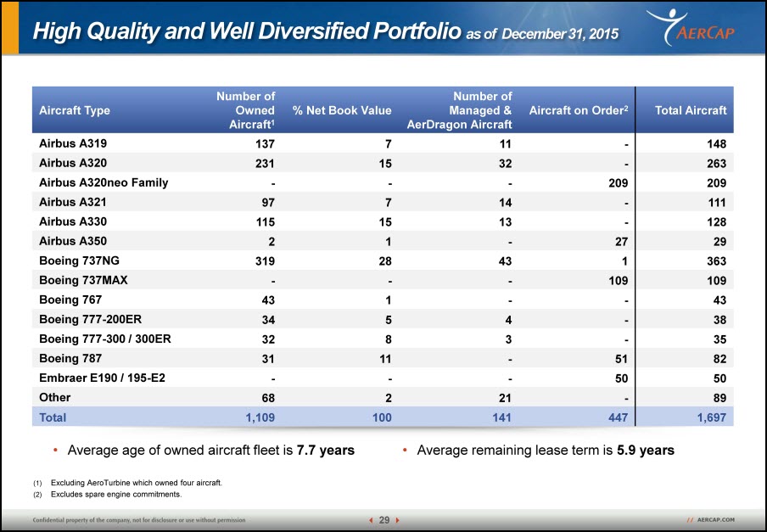Click the Airbus A320 row label
Image resolution: width=767 pixels, height=532 pixels.
tap(73, 163)
